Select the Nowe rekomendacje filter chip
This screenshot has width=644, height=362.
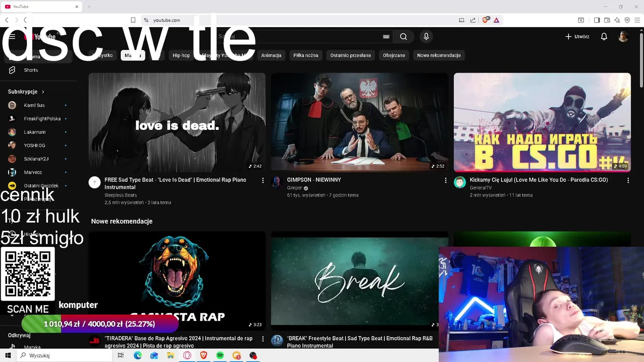439,55
